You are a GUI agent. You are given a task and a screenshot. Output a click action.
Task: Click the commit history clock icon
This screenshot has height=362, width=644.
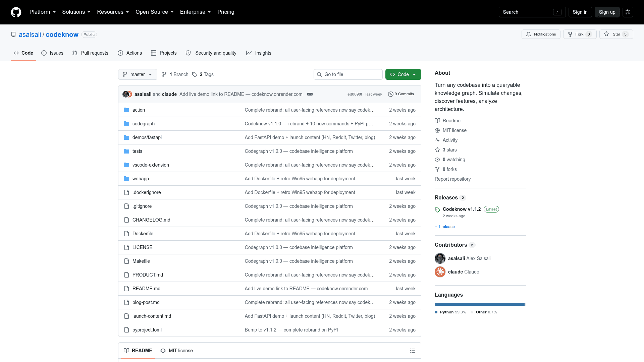[x=390, y=94]
